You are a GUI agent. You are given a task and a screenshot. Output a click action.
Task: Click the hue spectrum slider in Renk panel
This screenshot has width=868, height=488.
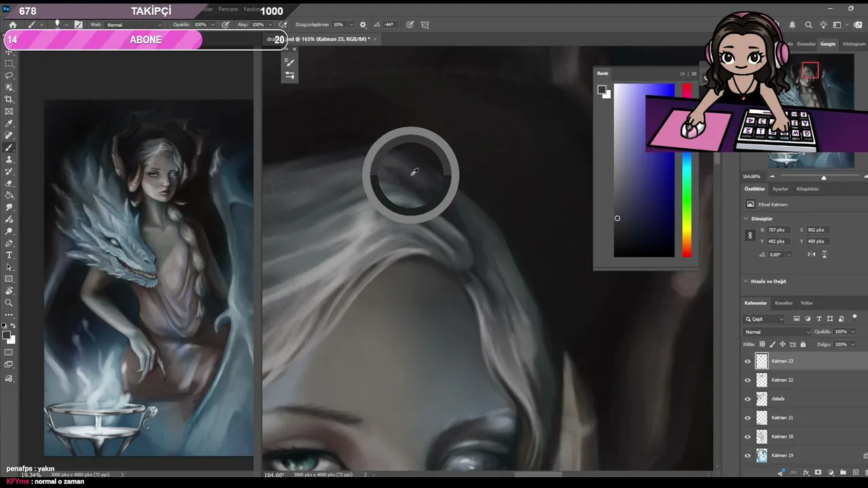687,171
